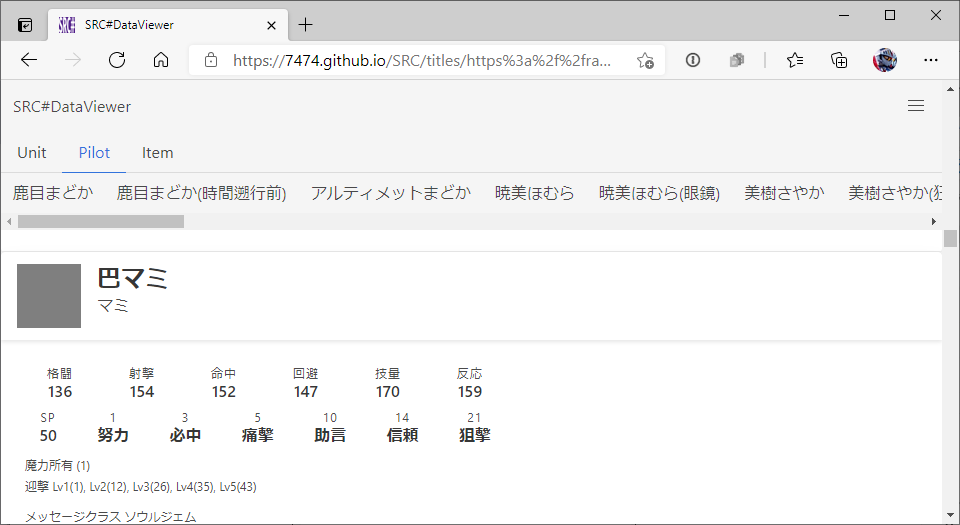The height and width of the screenshot is (525, 960).
Task: View site information lock icon
Action: pyautogui.click(x=211, y=60)
